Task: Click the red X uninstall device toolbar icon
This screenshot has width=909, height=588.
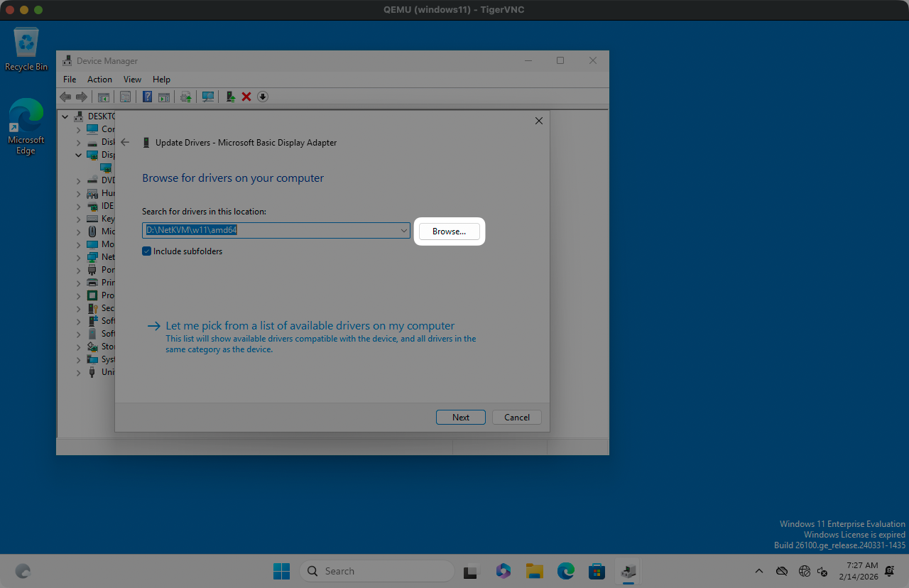Action: [246, 97]
